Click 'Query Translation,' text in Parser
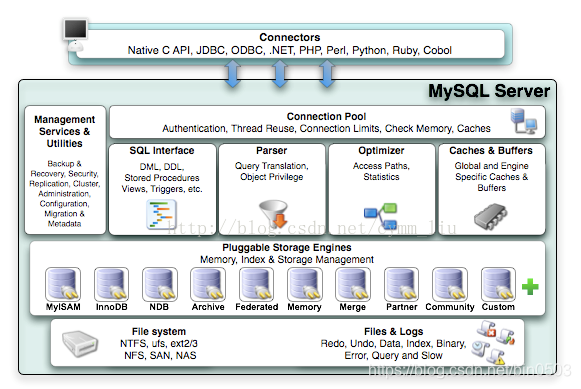 coord(272,166)
